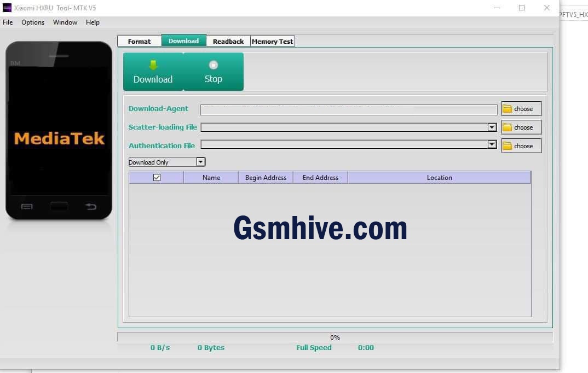Image resolution: width=588 pixels, height=373 pixels.
Task: Open the Window menu
Action: pos(65,22)
